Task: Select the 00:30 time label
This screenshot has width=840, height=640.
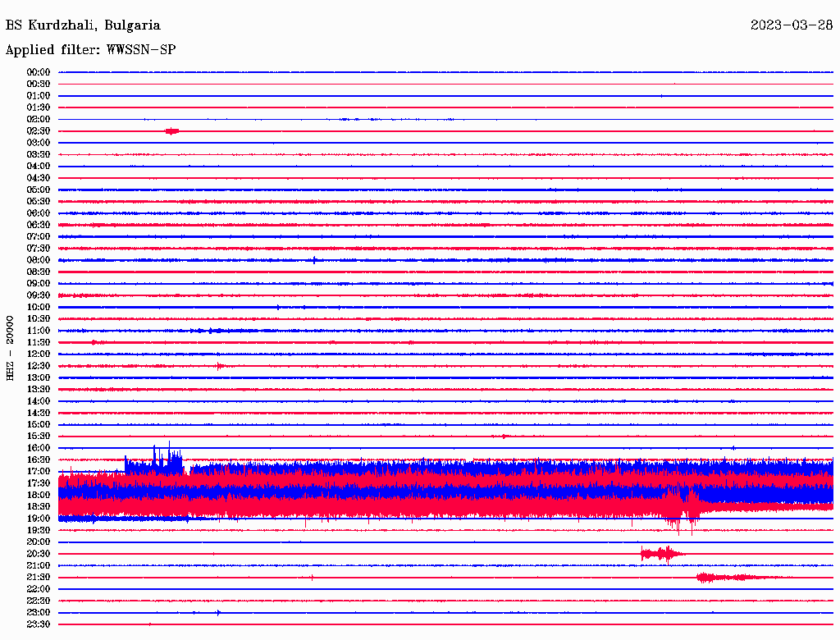Action: pyautogui.click(x=39, y=84)
